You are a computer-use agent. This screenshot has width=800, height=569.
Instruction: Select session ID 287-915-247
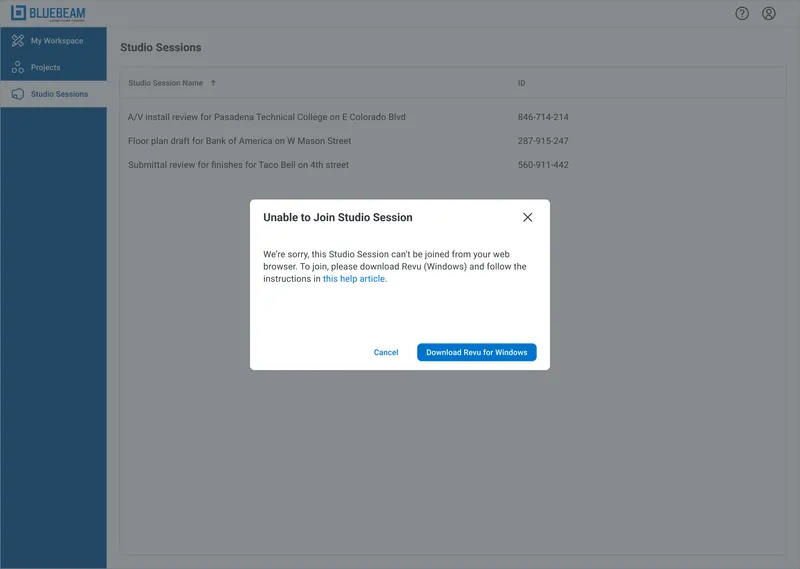tap(543, 141)
